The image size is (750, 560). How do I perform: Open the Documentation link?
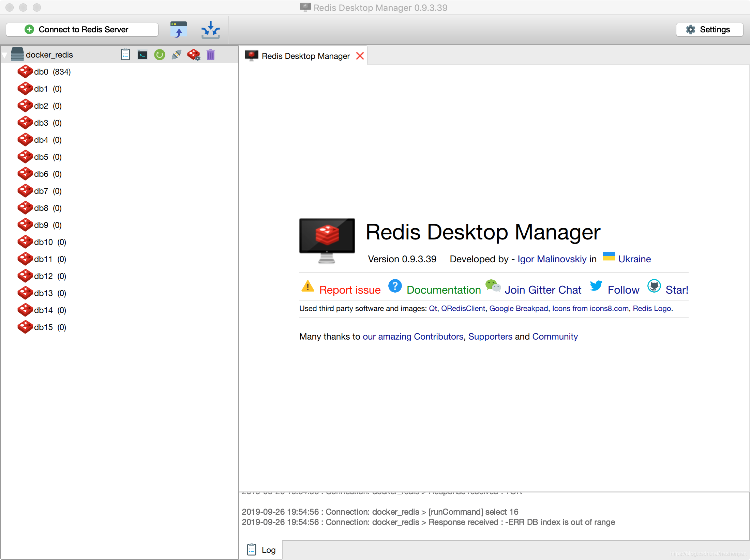pos(443,290)
